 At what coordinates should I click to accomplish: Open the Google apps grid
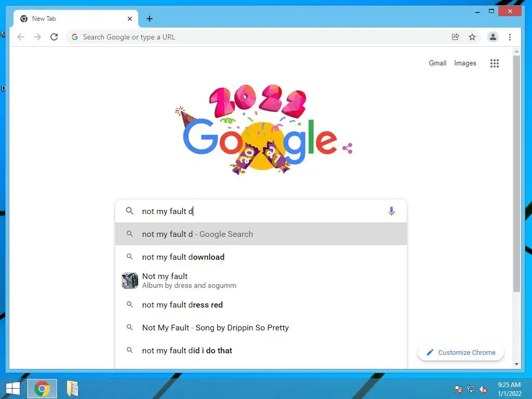pos(495,63)
